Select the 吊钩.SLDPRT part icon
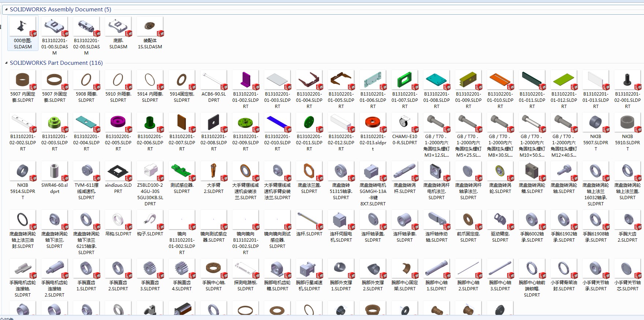 [118, 220]
